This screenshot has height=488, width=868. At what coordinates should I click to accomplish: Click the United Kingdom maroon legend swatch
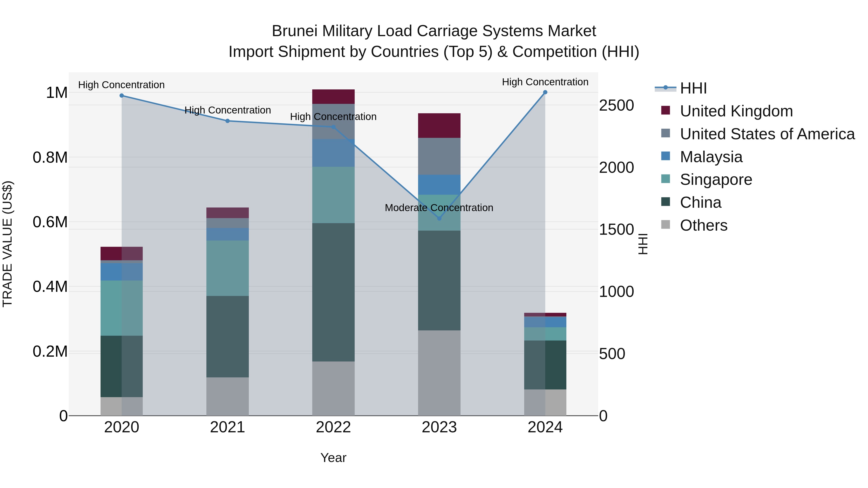[665, 110]
